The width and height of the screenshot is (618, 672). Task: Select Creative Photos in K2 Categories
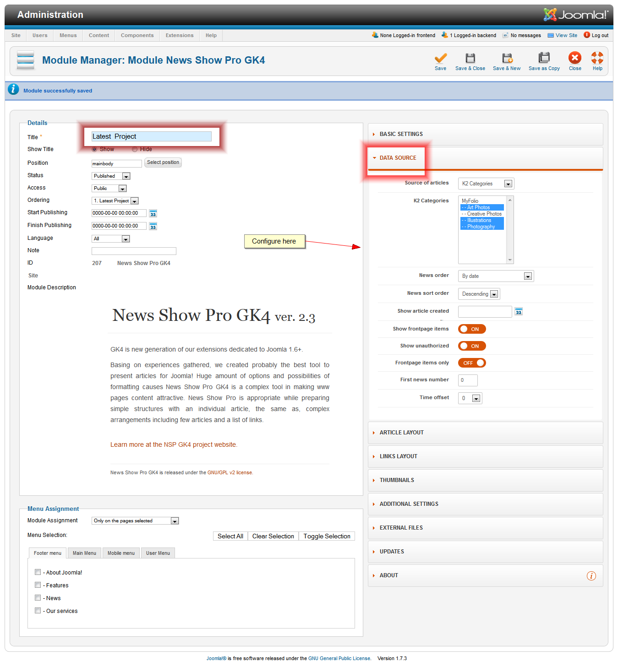(x=482, y=214)
